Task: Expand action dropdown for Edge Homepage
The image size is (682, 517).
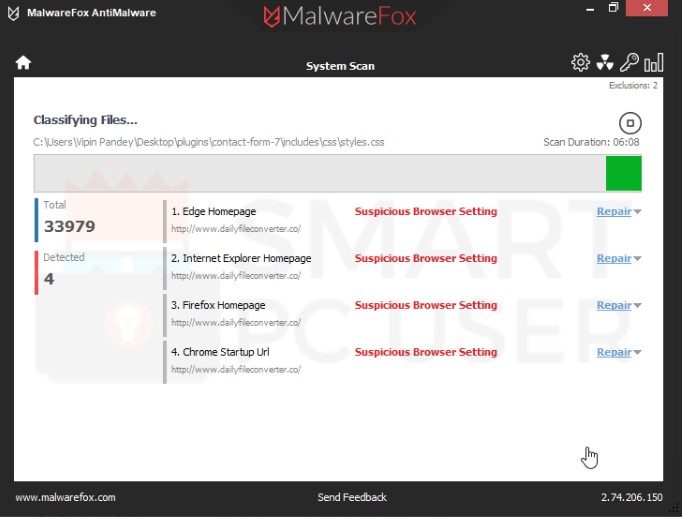Action: (637, 212)
